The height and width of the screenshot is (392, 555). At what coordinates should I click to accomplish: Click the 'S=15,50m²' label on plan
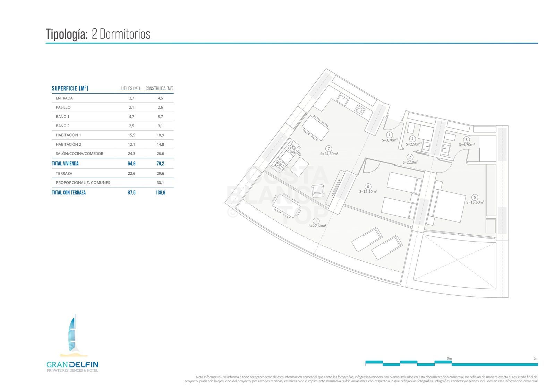[x=475, y=202]
